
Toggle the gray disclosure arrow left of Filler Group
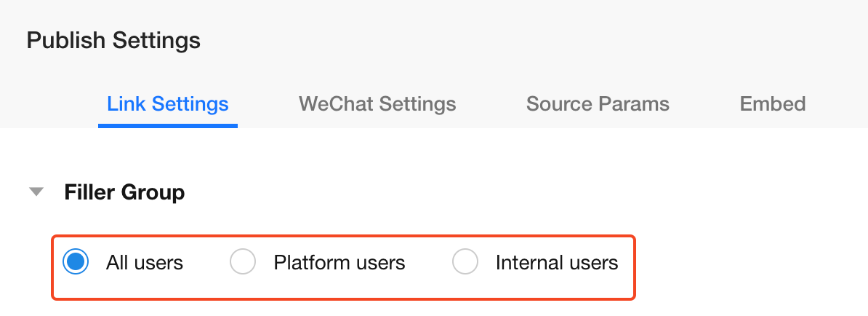tap(36, 193)
